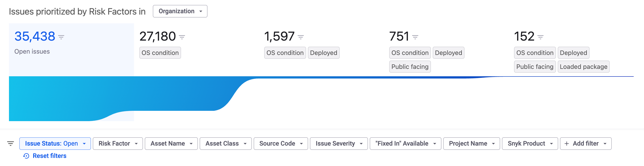Viewport: 644px width, 166px height.
Task: Click the Add filter button
Action: click(586, 144)
